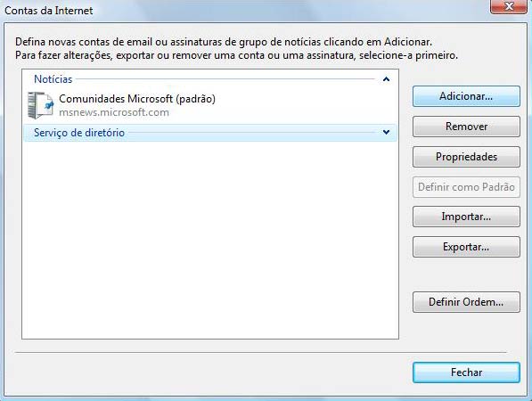Collapse the Notícias group chevron
Viewport: 532px width, 401px height.
386,79
